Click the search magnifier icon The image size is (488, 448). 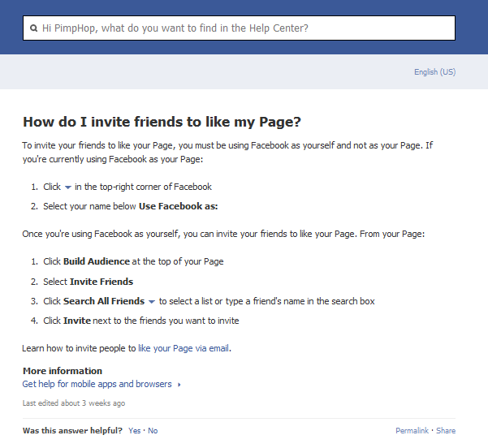(33, 28)
